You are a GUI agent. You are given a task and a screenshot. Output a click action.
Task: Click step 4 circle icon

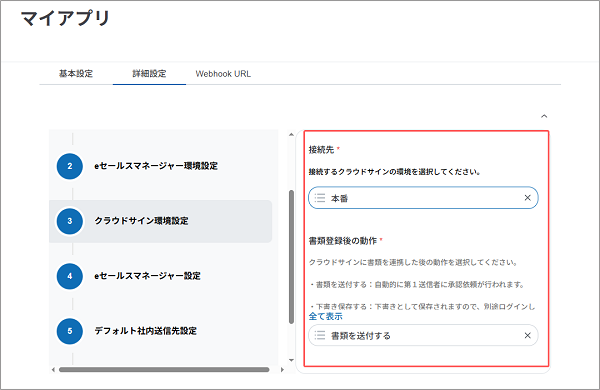(70, 276)
